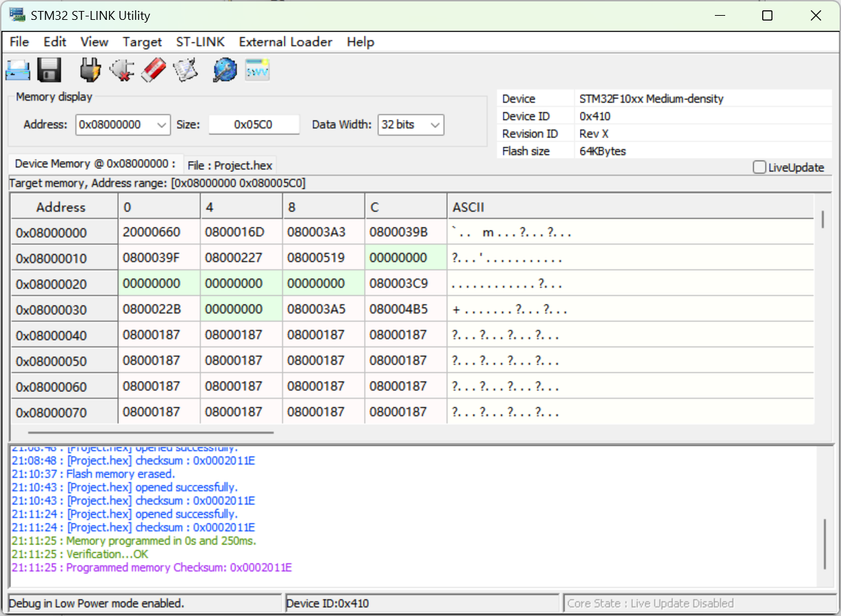Click Revision ID value Rev X
The height and width of the screenshot is (616, 841).
click(x=594, y=134)
